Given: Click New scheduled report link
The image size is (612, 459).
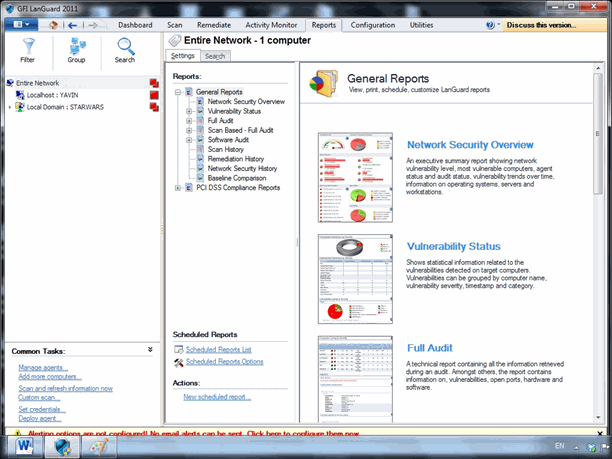Looking at the screenshot, I should coord(217,397).
